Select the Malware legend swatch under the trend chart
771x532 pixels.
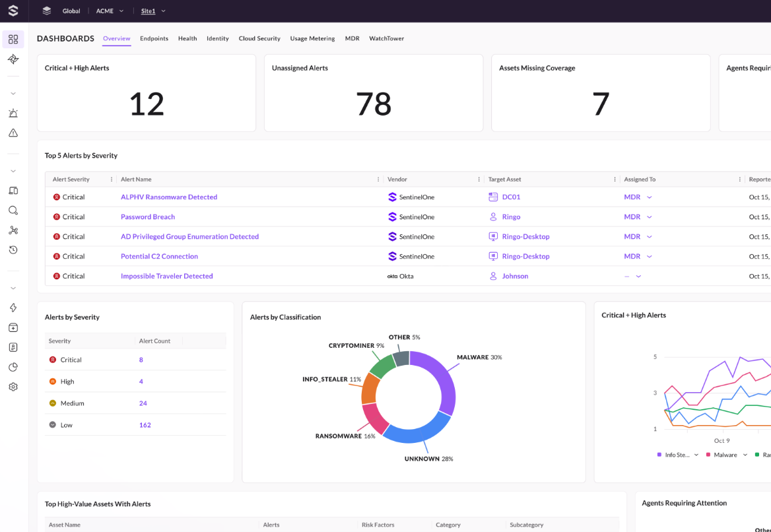coord(708,454)
